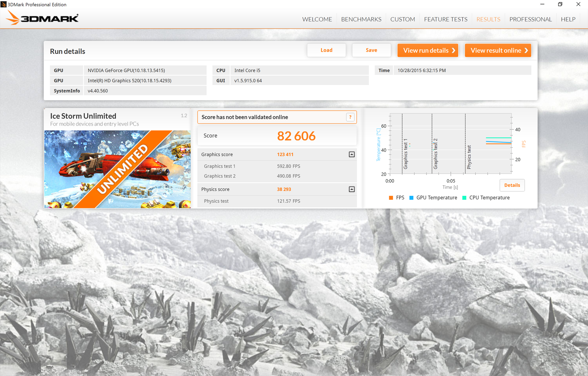Click the overall score 82 606
588x376 pixels.
click(296, 136)
